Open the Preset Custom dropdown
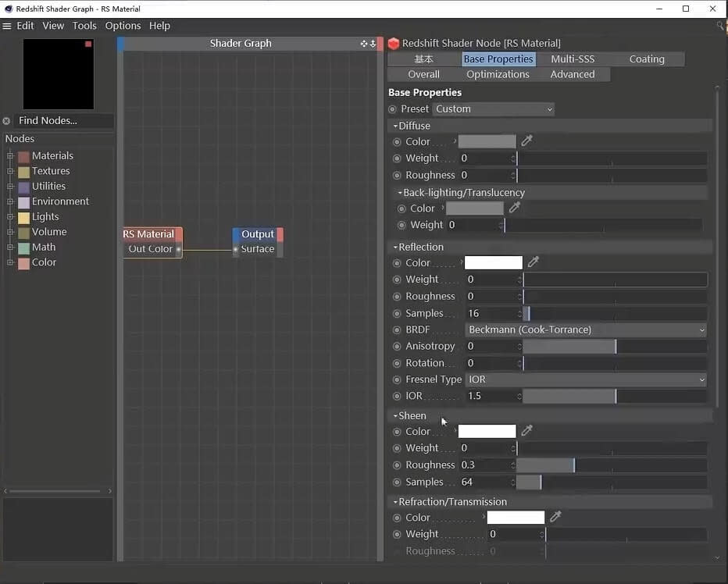The width and height of the screenshot is (728, 584). tap(494, 109)
